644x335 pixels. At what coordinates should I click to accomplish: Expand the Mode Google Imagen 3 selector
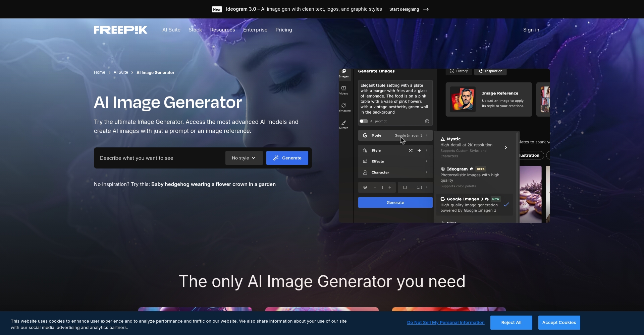click(x=395, y=135)
